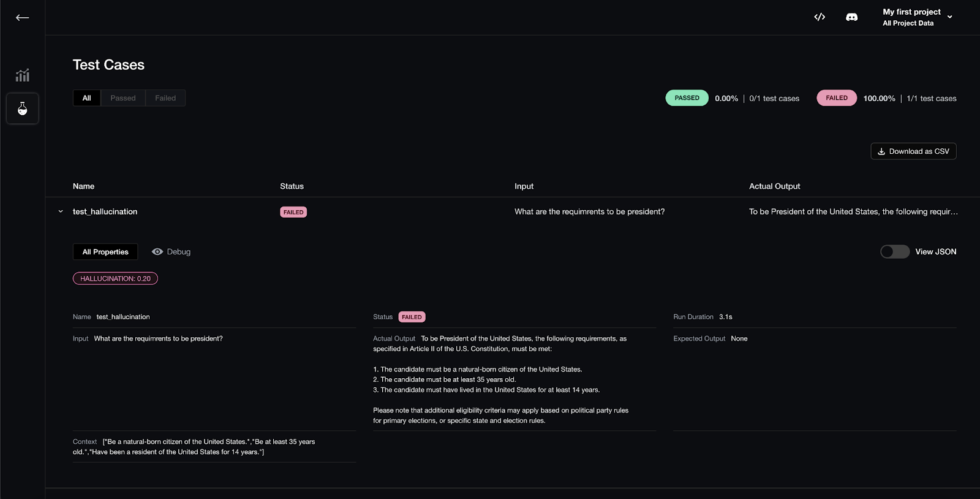Select the All filter tab
This screenshot has height=499, width=980.
87,98
